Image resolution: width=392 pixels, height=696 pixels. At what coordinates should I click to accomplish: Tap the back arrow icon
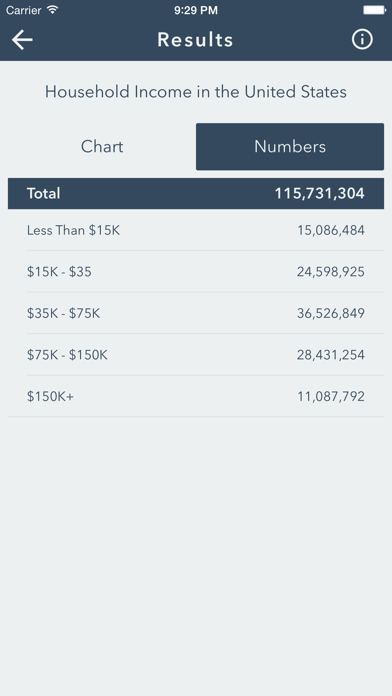(x=22, y=40)
